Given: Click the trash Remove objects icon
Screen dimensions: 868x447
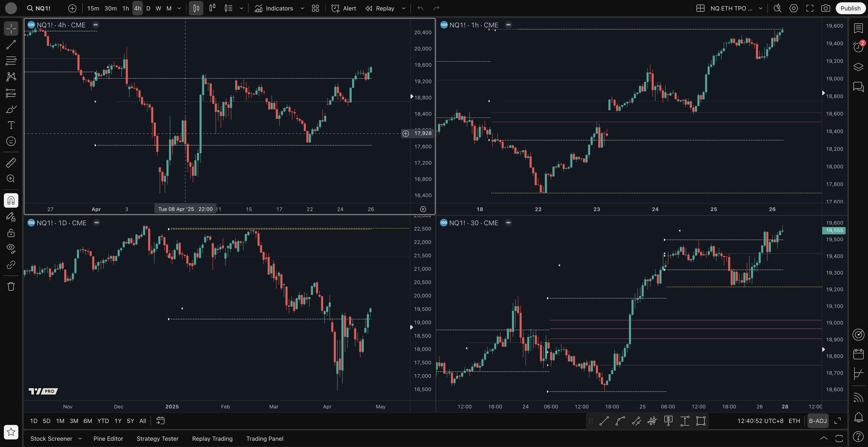Looking at the screenshot, I should (x=11, y=286).
